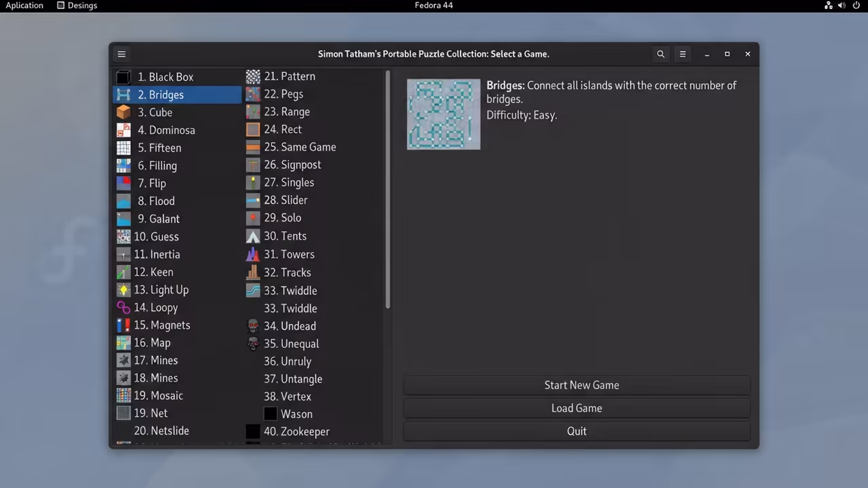Select the Magnets game icon
Viewport: 868px width, 488px height.
click(x=123, y=325)
